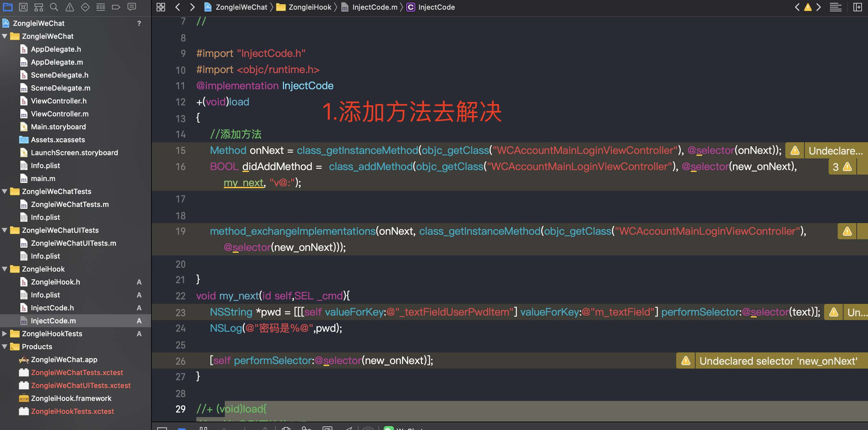Viewport: 868px width, 430px height.
Task: Select ZongleiHook in the jump bar
Action: coord(309,7)
